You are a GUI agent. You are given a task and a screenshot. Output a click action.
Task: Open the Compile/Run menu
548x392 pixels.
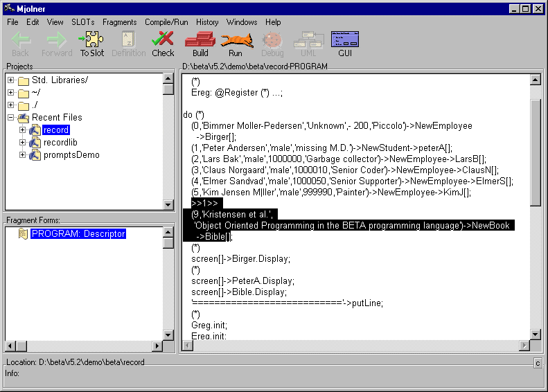coord(166,22)
